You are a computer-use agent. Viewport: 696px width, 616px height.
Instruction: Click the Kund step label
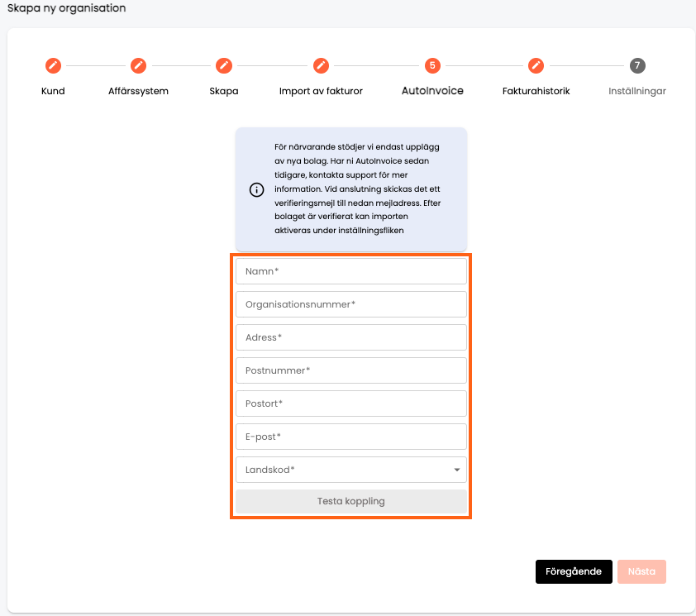coord(53,91)
